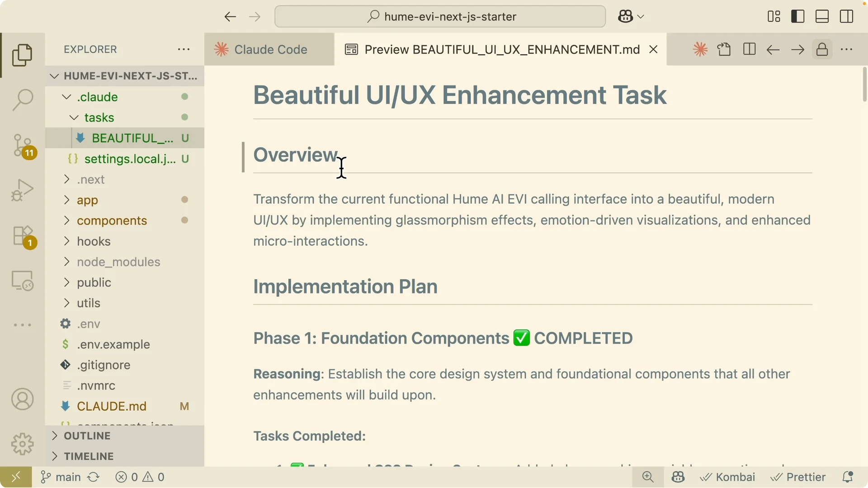868x488 pixels.
Task: Navigate forward in the editor toolbar
Action: (798, 49)
